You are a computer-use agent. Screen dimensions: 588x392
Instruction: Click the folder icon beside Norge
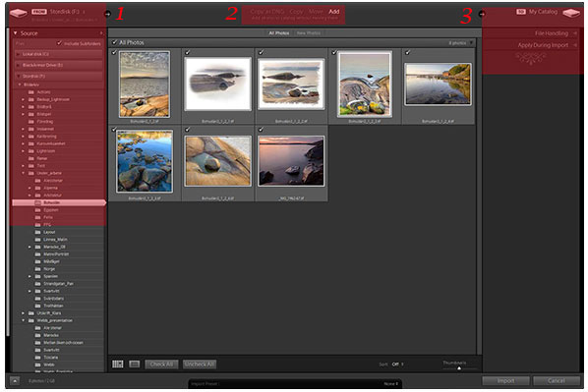coord(38,269)
